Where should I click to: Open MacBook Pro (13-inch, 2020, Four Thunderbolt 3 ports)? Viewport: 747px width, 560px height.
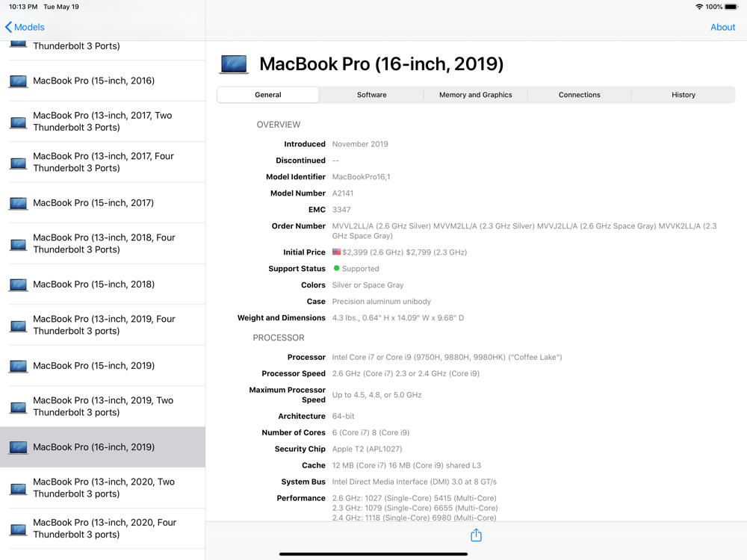click(102, 529)
